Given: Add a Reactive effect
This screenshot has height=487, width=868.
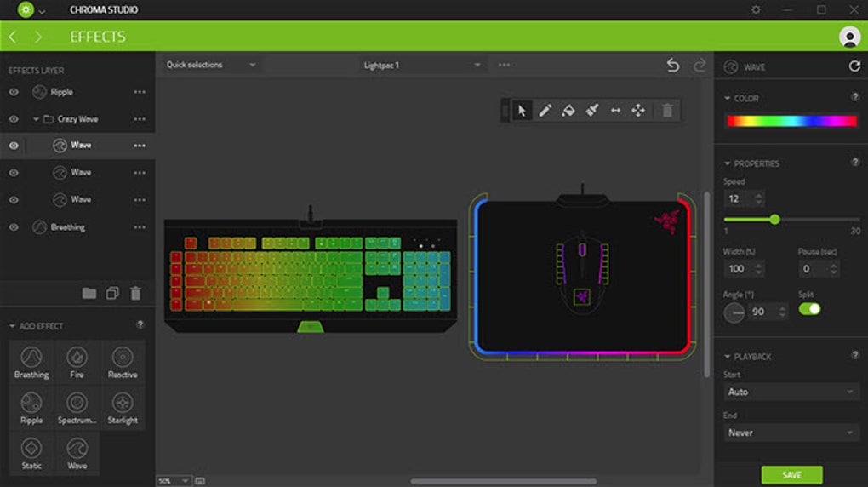Looking at the screenshot, I should click(x=123, y=363).
